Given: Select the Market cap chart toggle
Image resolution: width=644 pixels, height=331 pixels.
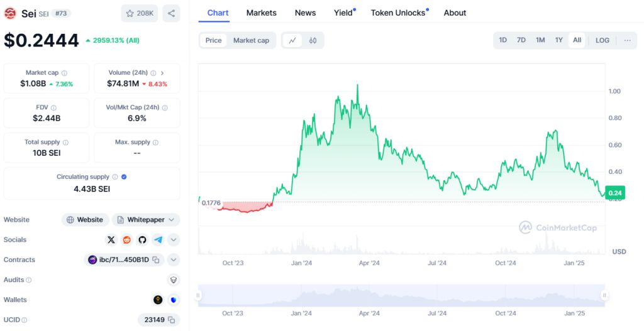Looking at the screenshot, I should 251,40.
